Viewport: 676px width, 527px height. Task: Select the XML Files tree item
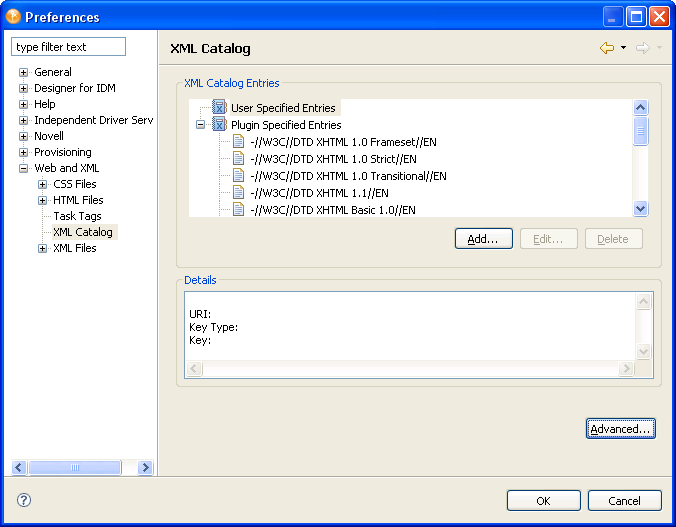[75, 248]
